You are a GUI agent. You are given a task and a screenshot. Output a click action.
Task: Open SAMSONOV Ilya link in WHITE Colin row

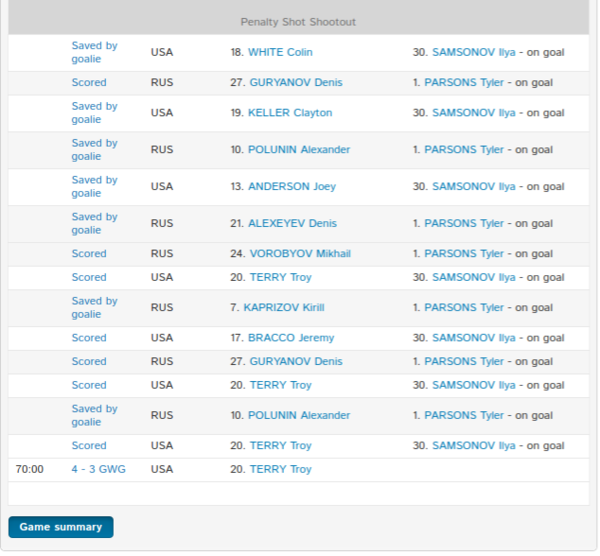474,52
